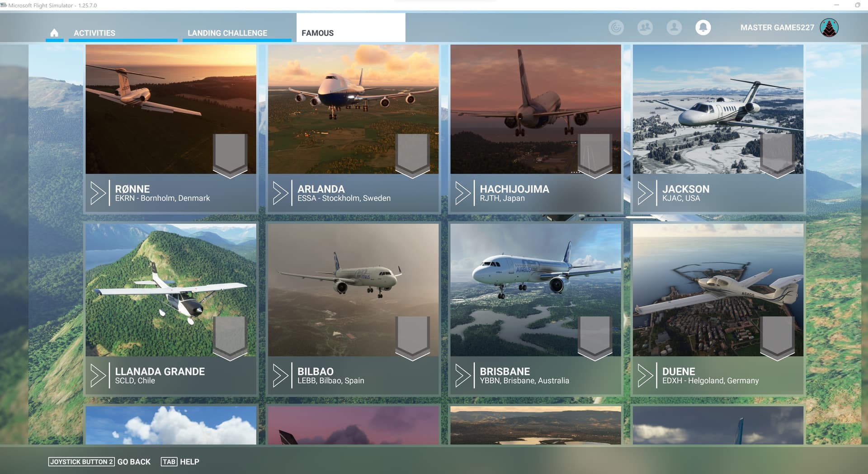
Task: Click 'EKRN - Bornholm, Denmark' subtitle
Action: coord(162,198)
